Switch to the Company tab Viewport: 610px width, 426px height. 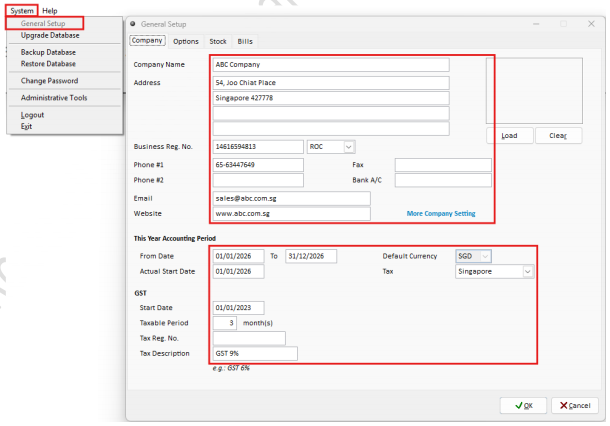[147, 40]
